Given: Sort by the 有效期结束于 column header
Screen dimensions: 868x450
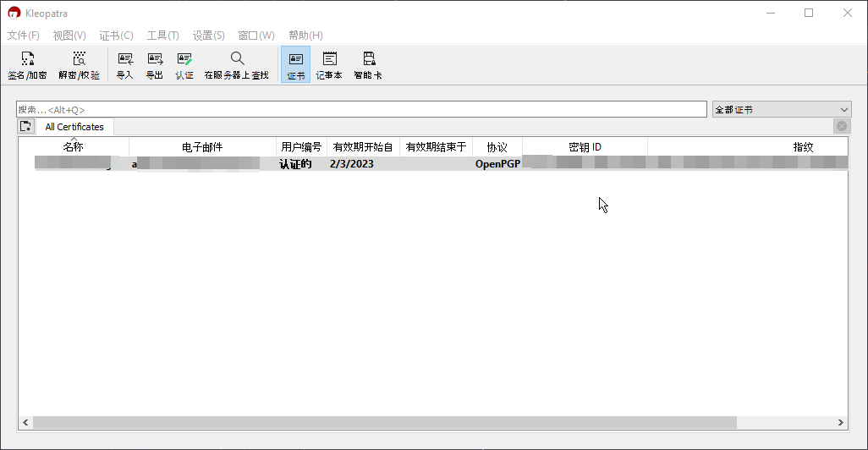Looking at the screenshot, I should point(437,147).
